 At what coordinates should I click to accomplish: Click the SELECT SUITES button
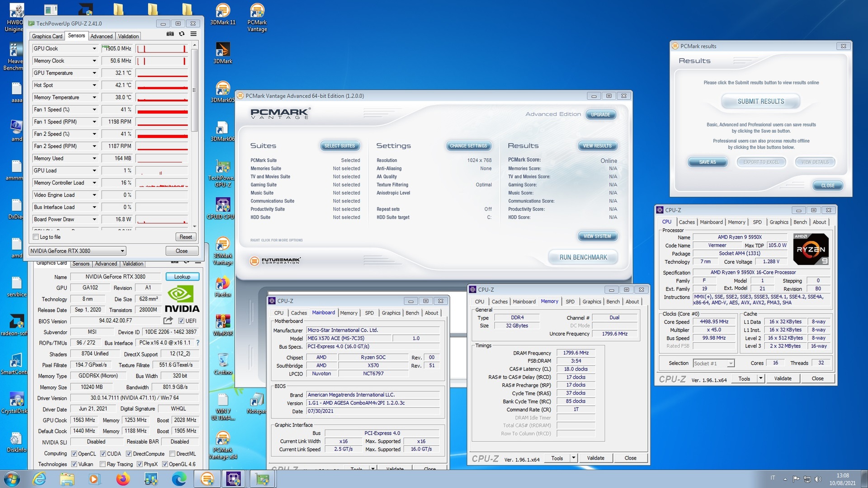point(340,145)
